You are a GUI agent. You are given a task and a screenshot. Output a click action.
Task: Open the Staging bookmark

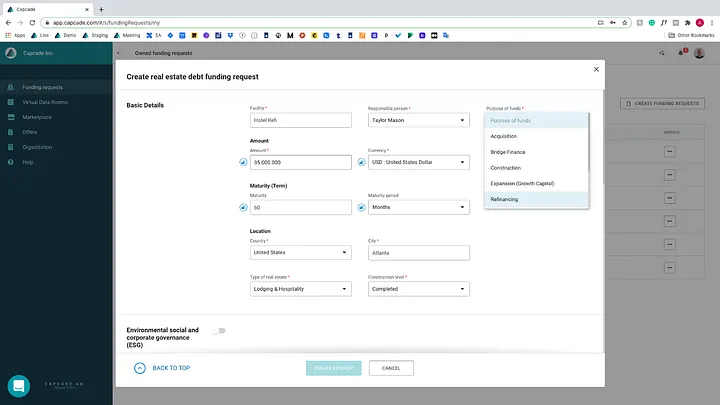95,35
